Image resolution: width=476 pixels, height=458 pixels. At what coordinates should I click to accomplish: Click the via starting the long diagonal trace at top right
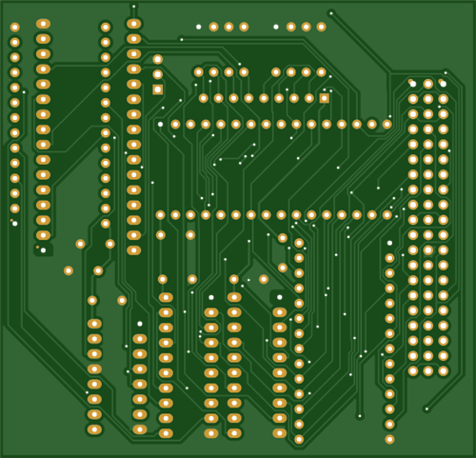(x=331, y=13)
